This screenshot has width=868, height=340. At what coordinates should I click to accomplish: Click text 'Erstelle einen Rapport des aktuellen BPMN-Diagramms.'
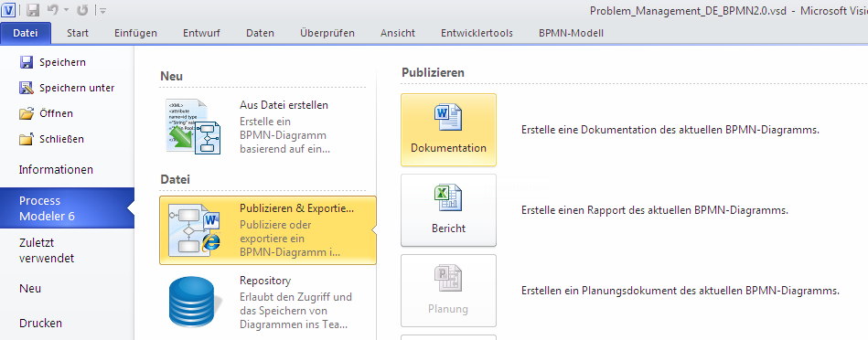pyautogui.click(x=654, y=210)
